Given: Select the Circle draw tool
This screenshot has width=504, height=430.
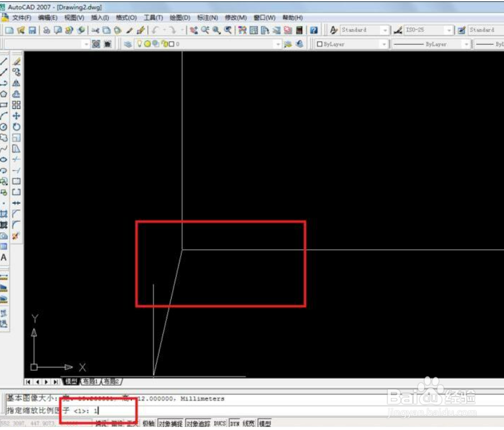Looking at the screenshot, I should tap(4, 127).
